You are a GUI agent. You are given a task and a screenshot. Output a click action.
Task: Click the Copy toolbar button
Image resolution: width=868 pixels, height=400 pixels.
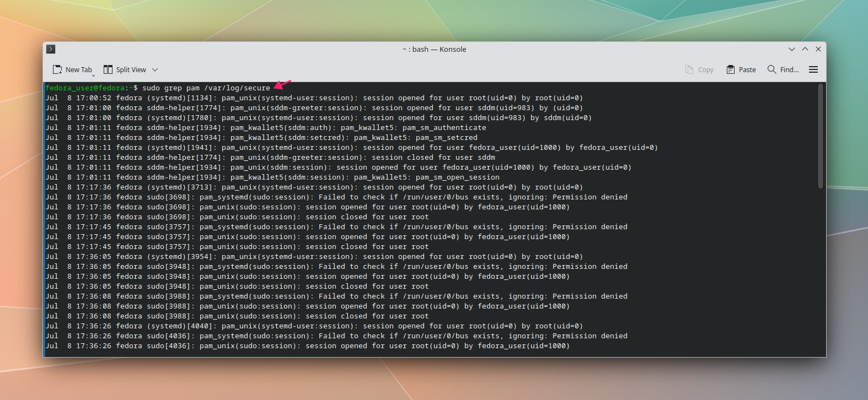click(x=699, y=69)
